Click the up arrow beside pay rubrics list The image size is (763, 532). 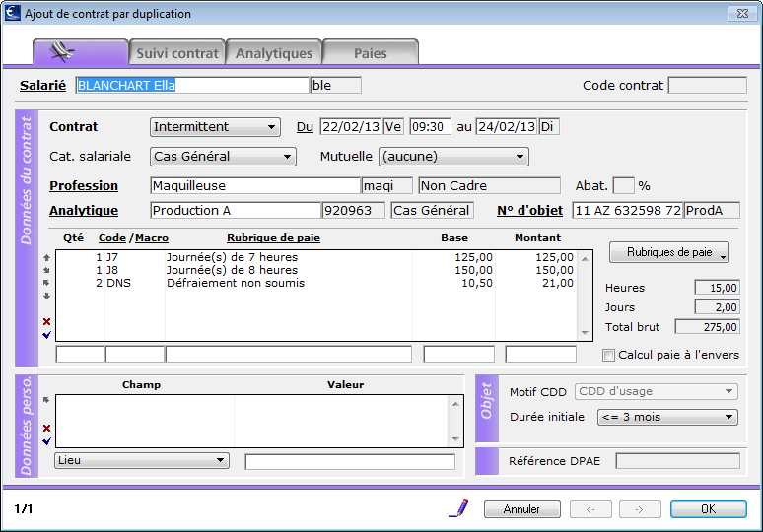pos(46,258)
